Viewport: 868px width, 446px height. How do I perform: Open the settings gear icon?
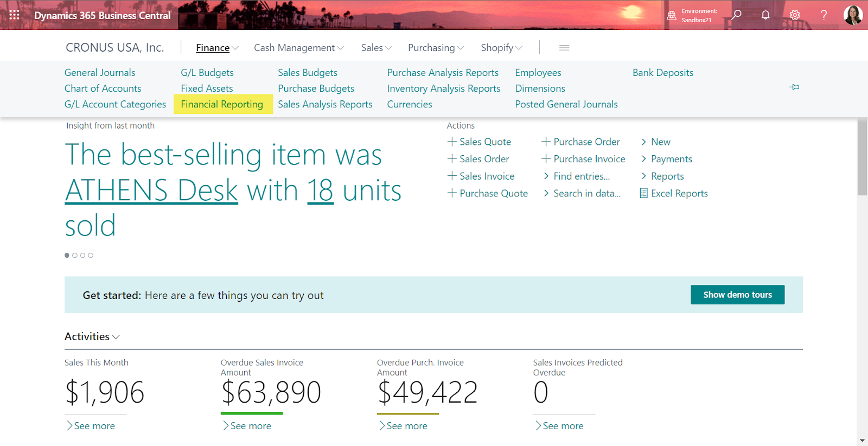click(x=795, y=15)
